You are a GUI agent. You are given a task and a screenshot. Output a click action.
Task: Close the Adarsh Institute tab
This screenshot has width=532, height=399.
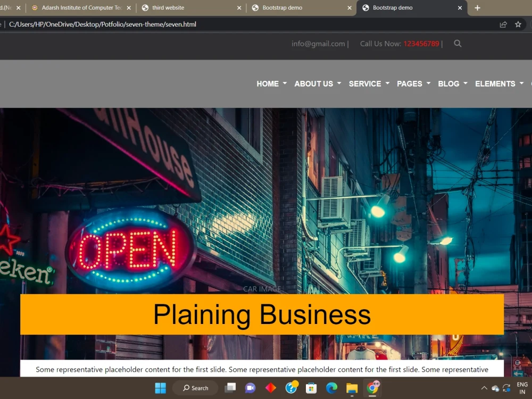point(129,7)
